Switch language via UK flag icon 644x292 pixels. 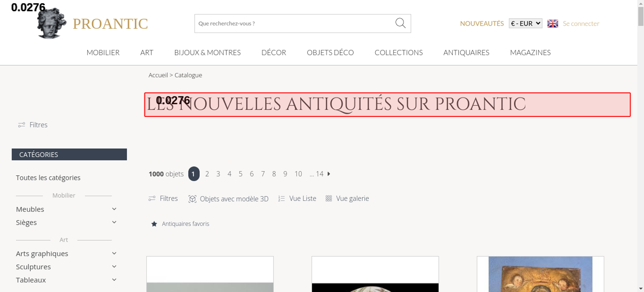click(553, 23)
